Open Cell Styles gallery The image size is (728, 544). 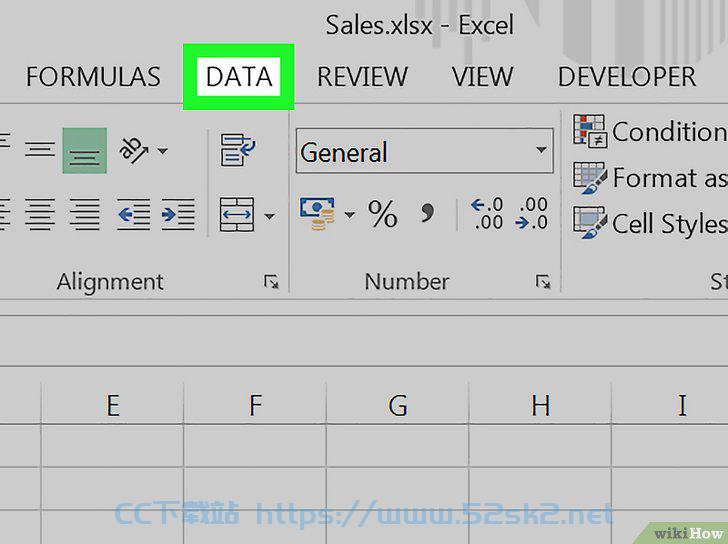pyautogui.click(x=650, y=223)
